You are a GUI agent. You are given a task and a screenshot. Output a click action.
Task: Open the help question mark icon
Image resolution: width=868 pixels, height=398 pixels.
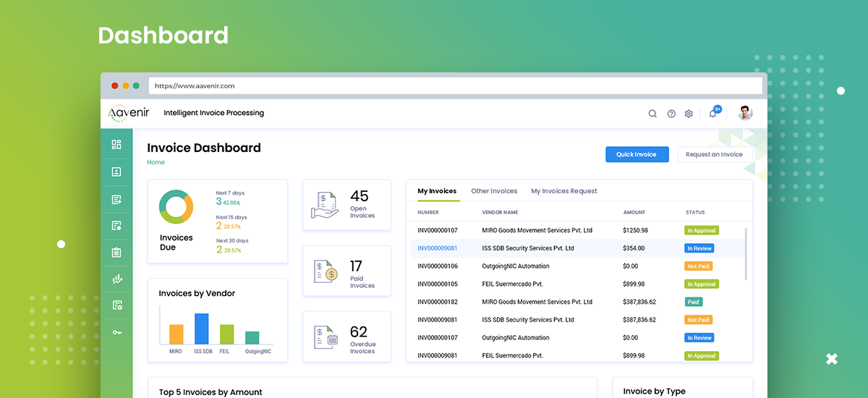pyautogui.click(x=671, y=114)
